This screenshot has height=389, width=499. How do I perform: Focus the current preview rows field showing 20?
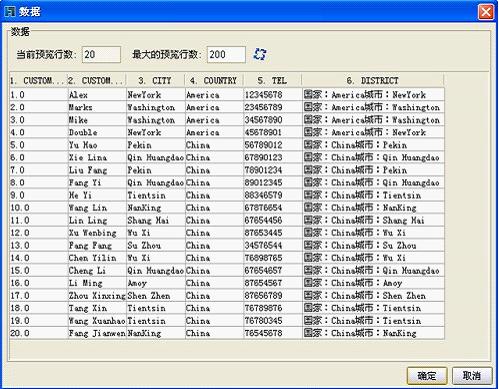[101, 54]
